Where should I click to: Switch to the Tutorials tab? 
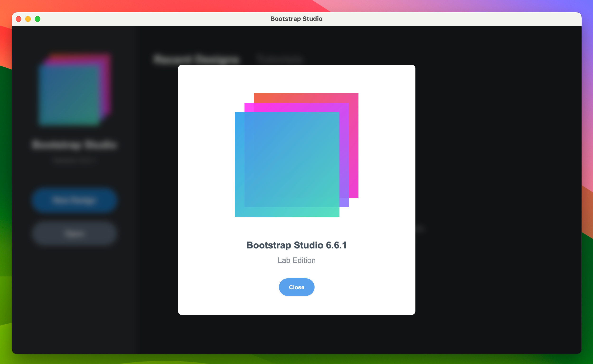point(279,59)
